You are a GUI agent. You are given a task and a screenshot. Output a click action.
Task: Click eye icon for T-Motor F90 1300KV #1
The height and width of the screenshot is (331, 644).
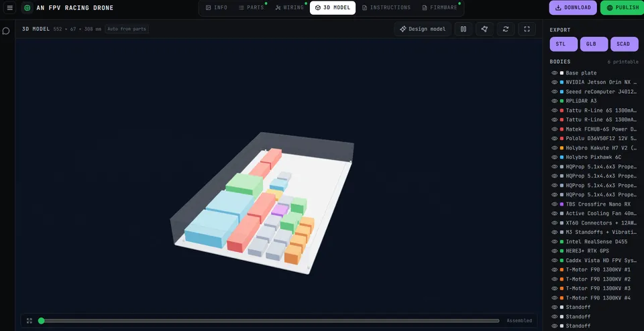tap(555, 269)
